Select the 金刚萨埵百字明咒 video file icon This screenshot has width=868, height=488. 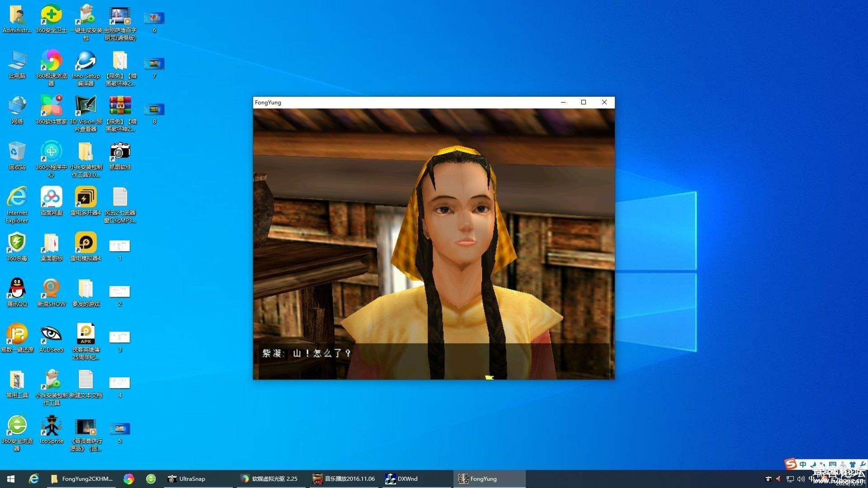[x=120, y=23]
